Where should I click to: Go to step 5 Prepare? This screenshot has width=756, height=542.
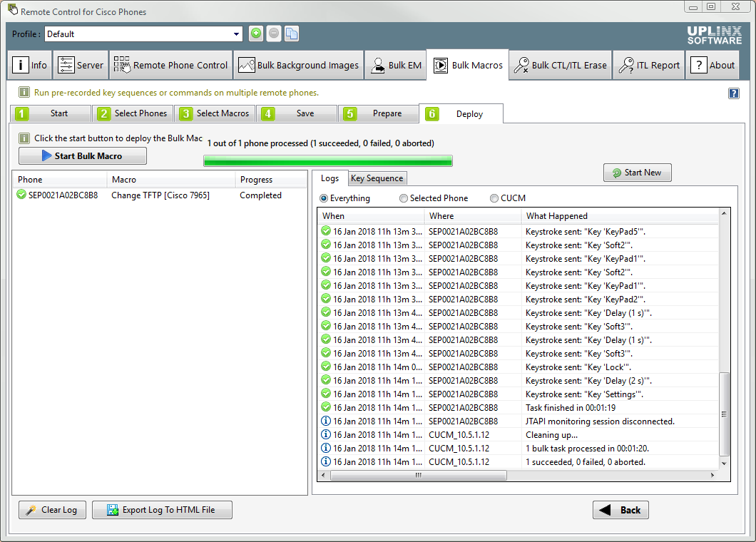(x=378, y=113)
